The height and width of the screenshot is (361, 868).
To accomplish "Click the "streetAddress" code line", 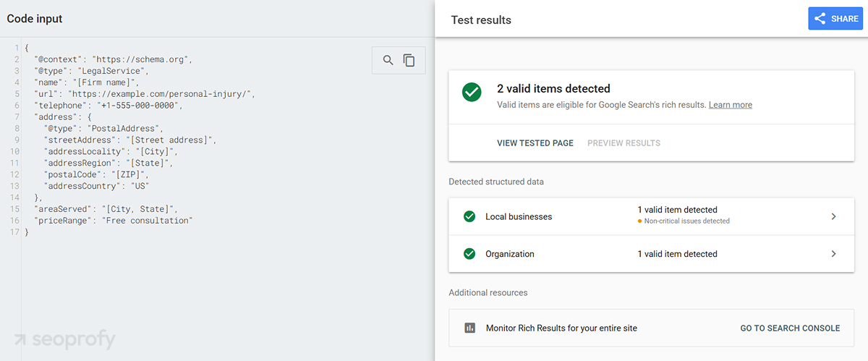I will 130,140.
